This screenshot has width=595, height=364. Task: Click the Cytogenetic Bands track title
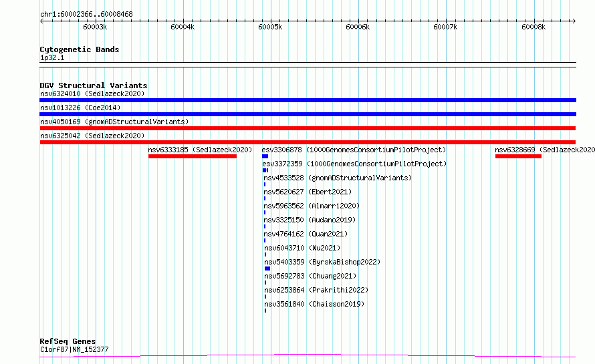(80, 49)
